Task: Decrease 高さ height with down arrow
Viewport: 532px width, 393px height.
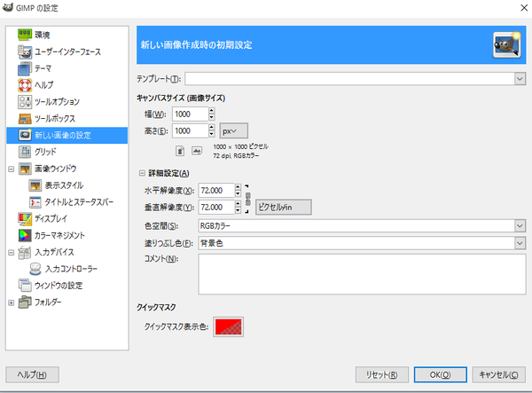Action: pos(212,134)
